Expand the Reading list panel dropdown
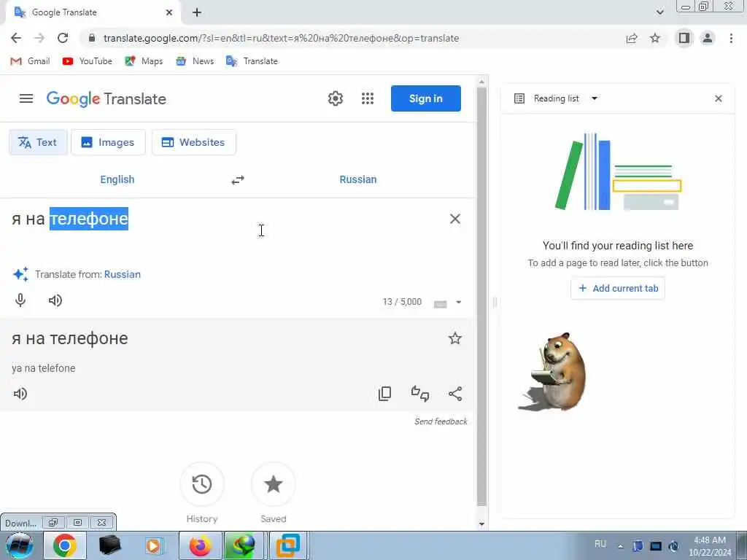The height and width of the screenshot is (560, 747). click(595, 98)
